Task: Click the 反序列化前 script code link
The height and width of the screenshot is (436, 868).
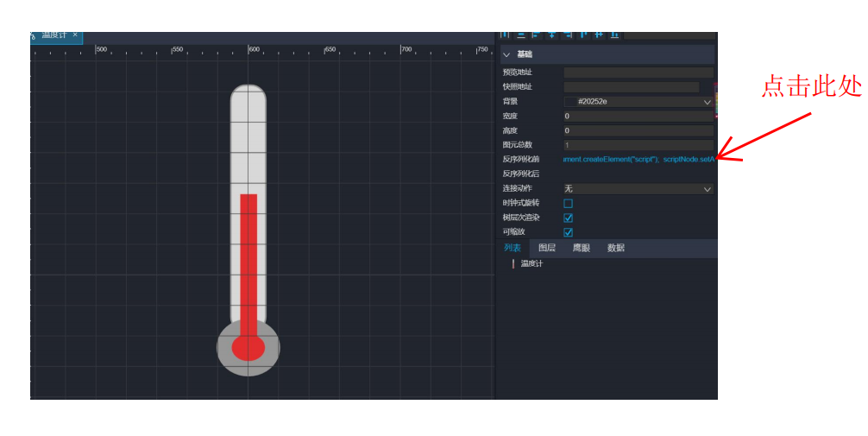Action: point(638,160)
